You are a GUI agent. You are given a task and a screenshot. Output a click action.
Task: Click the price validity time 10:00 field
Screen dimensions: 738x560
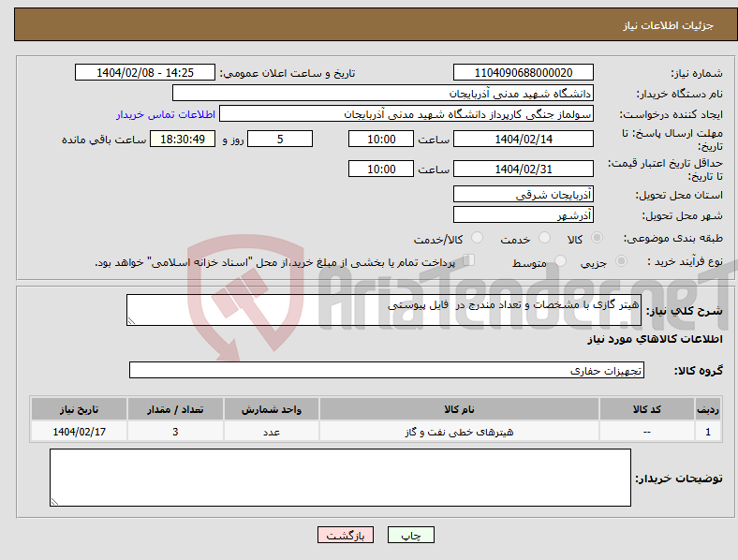(381, 169)
